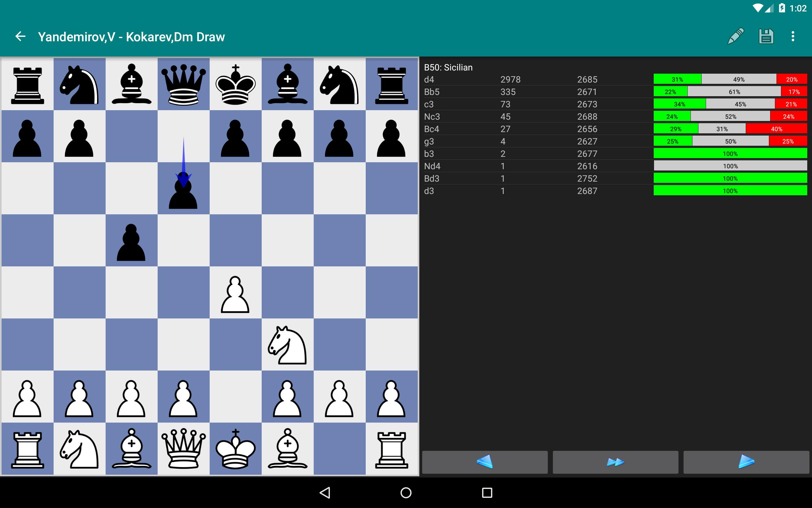Tap Android home circle button
This screenshot has height=508, width=812.
[x=406, y=492]
